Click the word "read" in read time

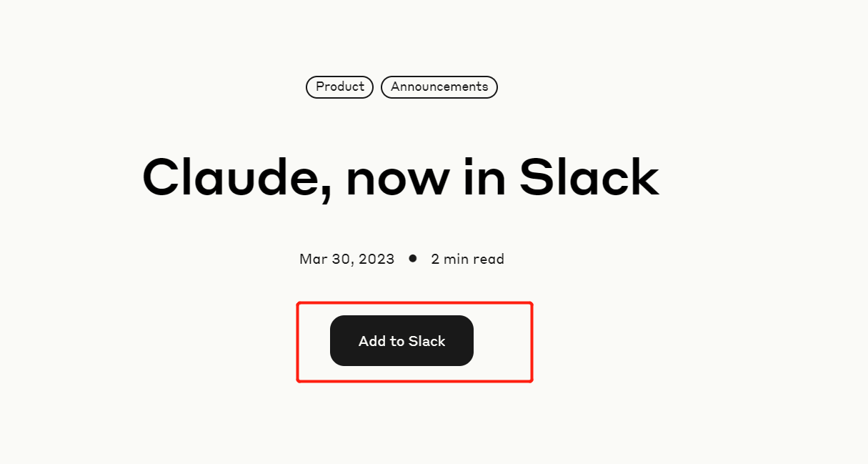488,259
